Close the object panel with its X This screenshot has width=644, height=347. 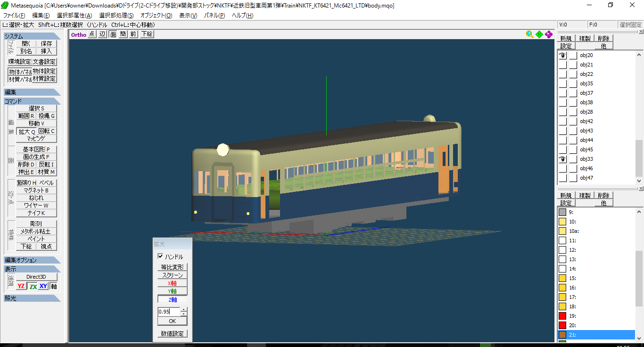[x=641, y=32]
